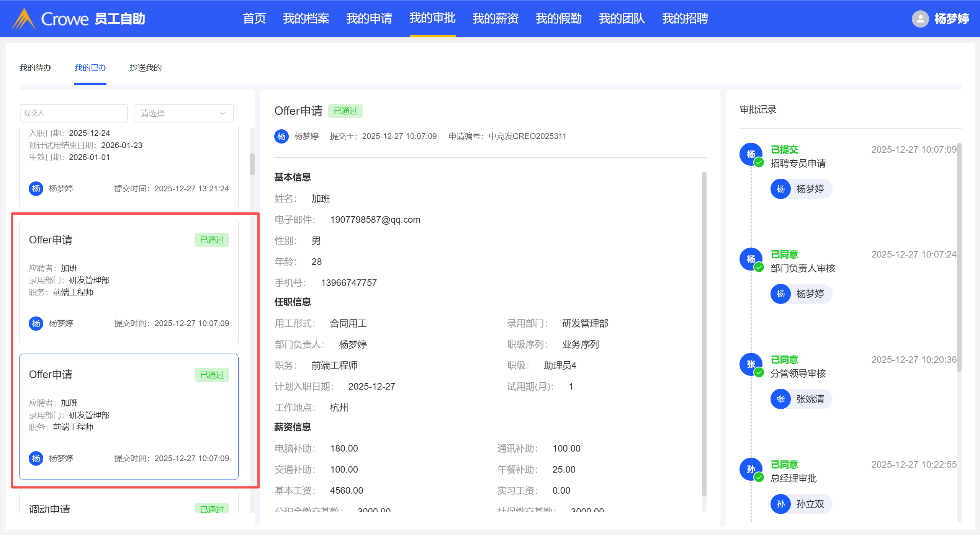Select the first Offer申请 card in list

tap(129, 282)
